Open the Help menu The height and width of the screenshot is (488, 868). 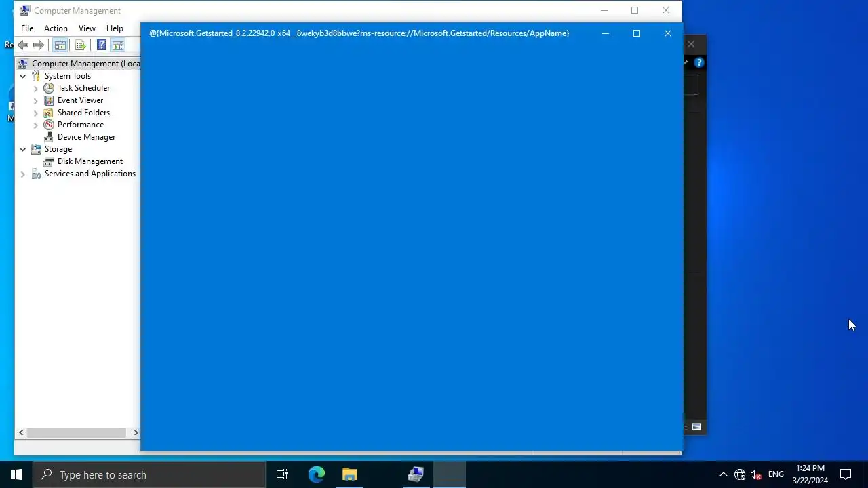click(115, 28)
